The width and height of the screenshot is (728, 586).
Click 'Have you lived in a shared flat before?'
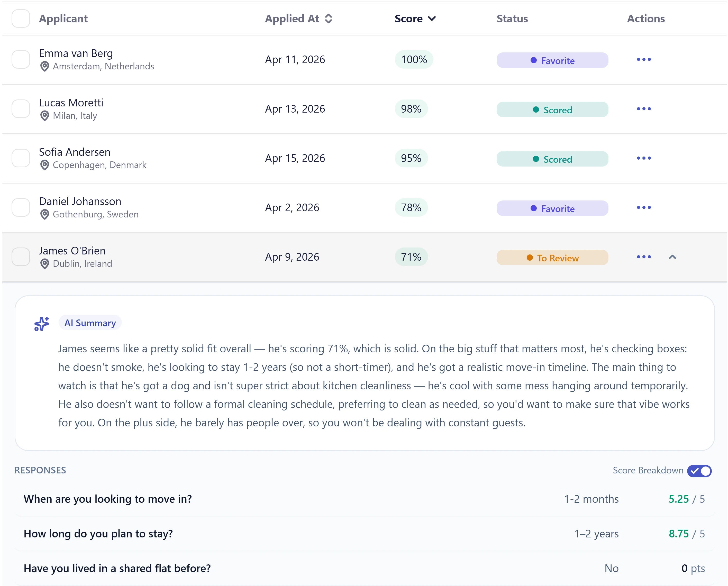pyautogui.click(x=117, y=569)
